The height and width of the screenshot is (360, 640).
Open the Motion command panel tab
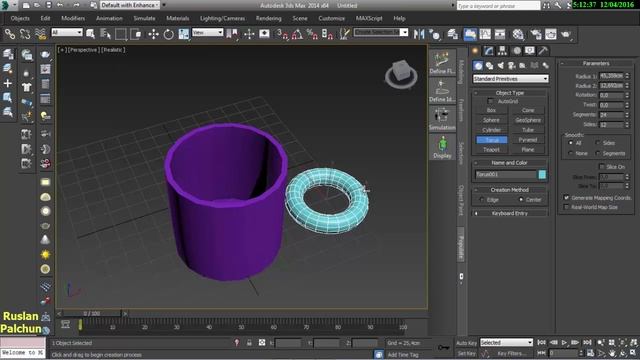pos(517,51)
